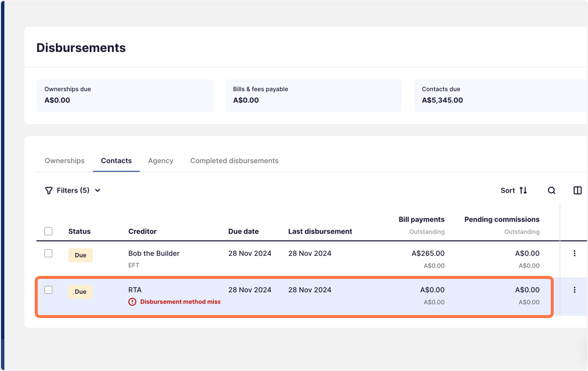Expand the Filters (5) dropdown chevron
Screen dimensions: 588x371
[98, 191]
